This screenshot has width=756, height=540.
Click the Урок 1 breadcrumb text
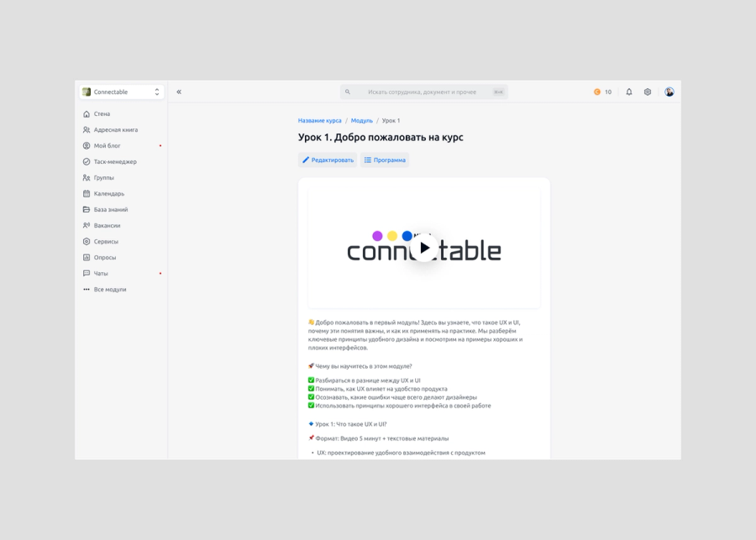pos(391,121)
